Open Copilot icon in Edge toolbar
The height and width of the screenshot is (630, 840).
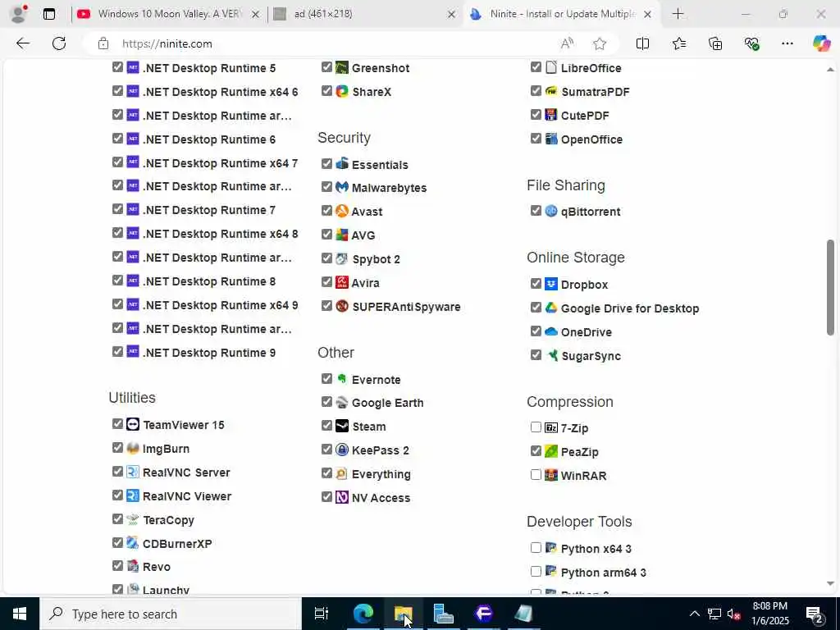tap(820, 43)
